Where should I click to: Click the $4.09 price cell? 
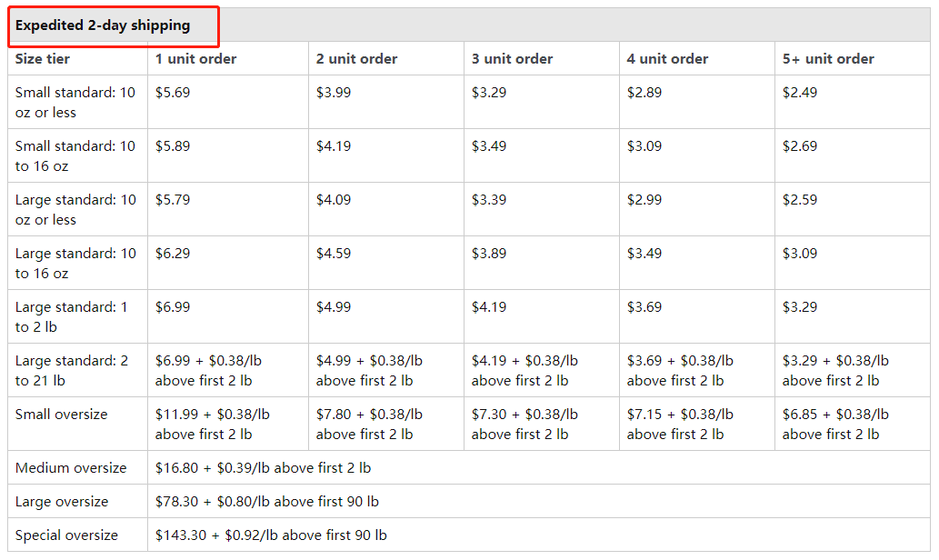[334, 200]
